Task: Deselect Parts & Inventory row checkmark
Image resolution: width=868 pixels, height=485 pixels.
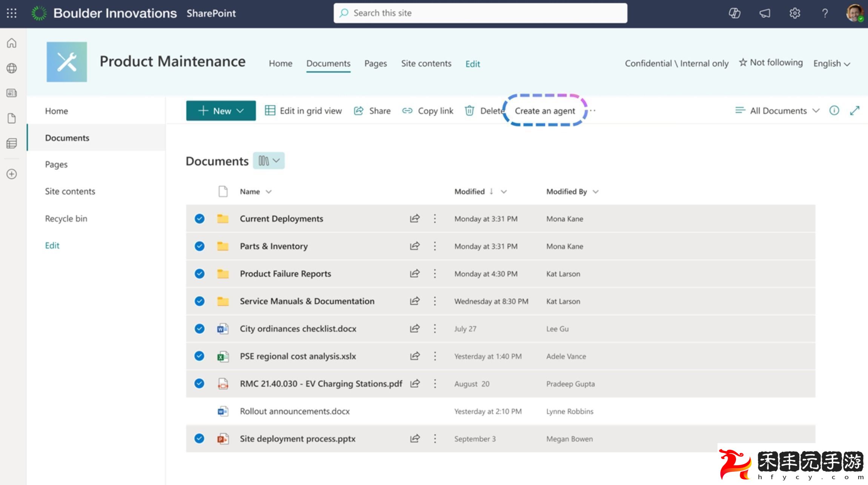Action: (x=200, y=246)
